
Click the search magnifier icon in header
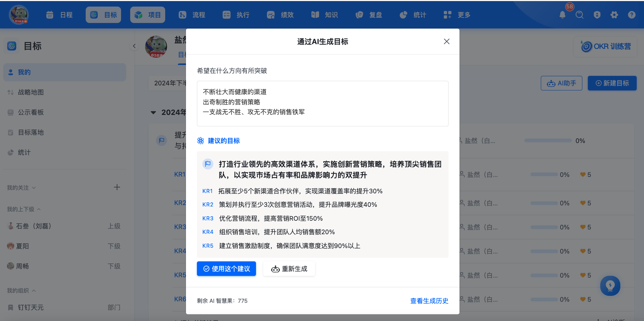pyautogui.click(x=579, y=15)
